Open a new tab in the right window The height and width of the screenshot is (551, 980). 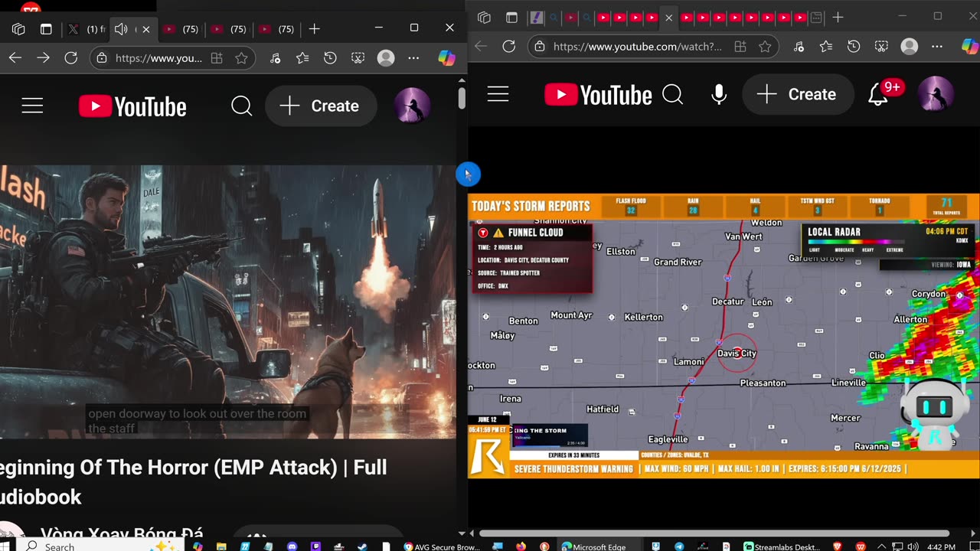click(x=838, y=17)
